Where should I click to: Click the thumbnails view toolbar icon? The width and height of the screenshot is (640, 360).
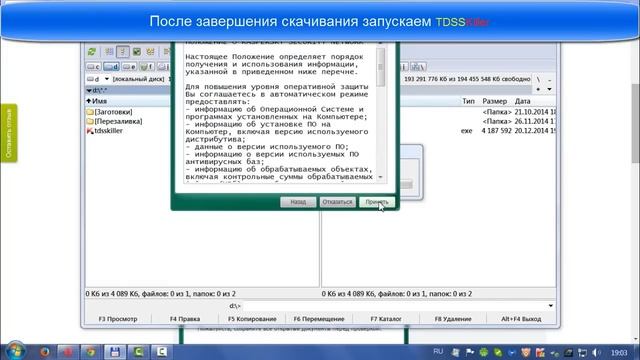pyautogui.click(x=137, y=52)
